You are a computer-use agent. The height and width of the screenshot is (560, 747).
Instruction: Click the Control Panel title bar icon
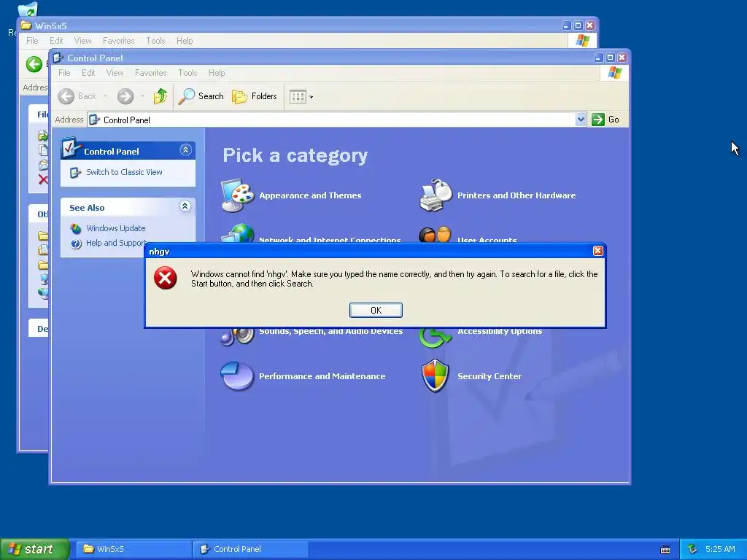58,58
